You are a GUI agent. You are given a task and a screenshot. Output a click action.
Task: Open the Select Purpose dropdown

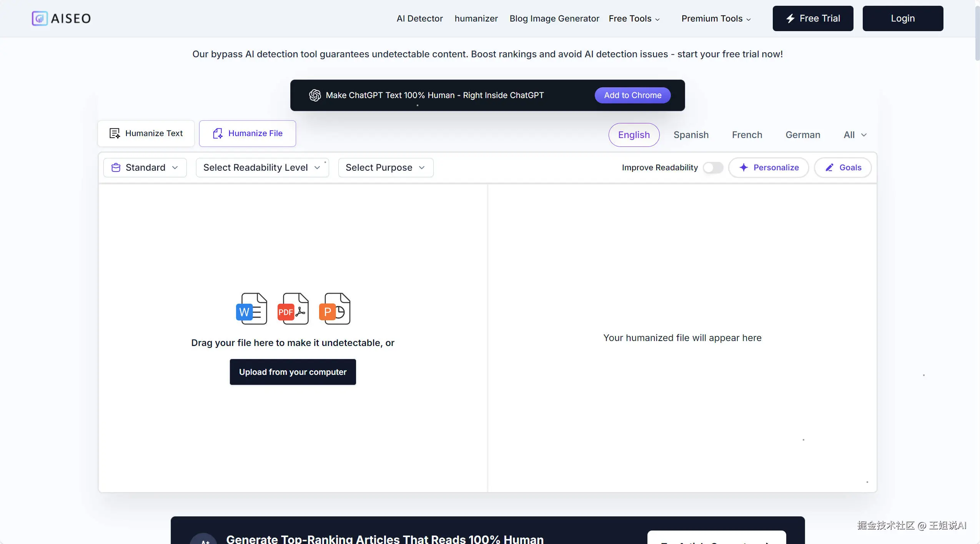point(386,168)
